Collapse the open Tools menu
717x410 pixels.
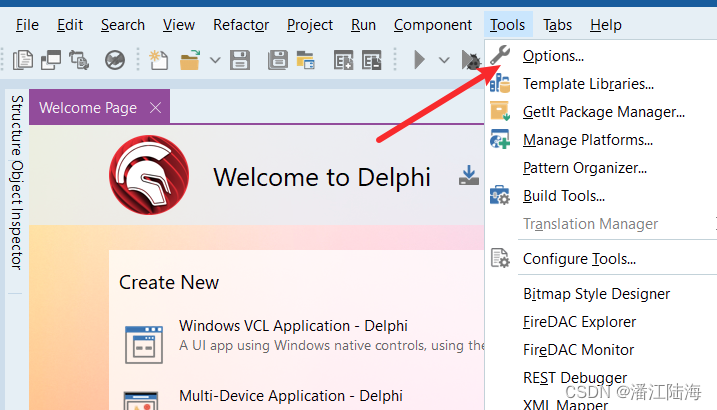coord(508,25)
